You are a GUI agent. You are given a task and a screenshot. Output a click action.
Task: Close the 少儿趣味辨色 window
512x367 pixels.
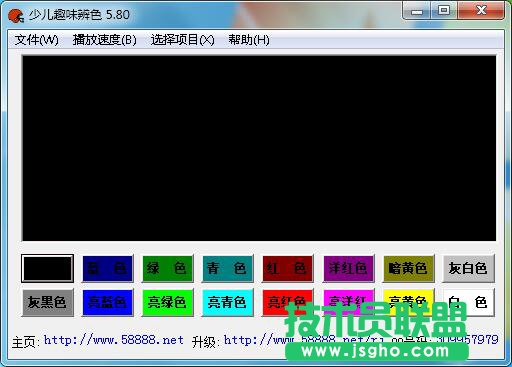pyautogui.click(x=481, y=11)
